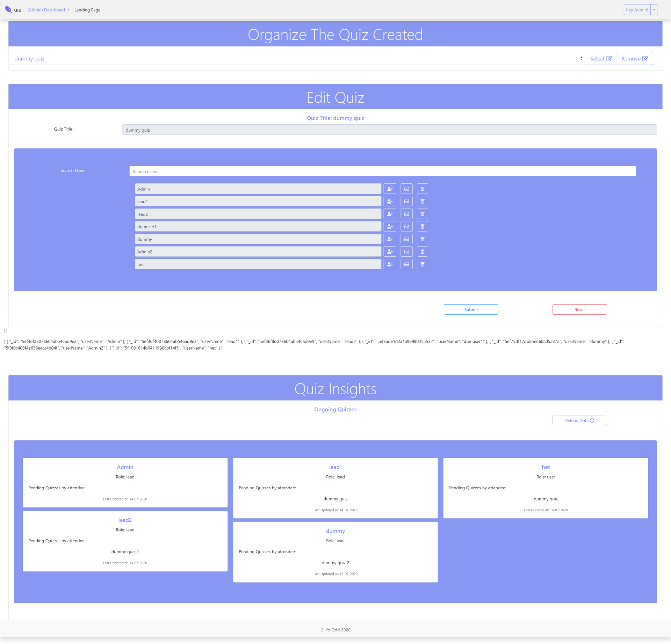Screen dimensions: 671x644
Task: Add Admin2 using add-user icon
Action: 390,252
